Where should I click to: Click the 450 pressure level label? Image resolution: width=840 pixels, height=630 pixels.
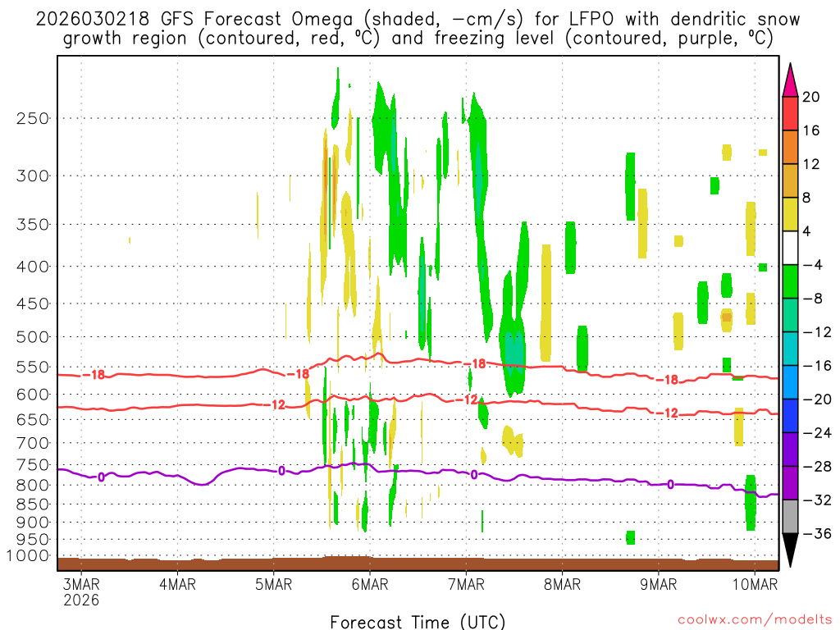point(33,304)
